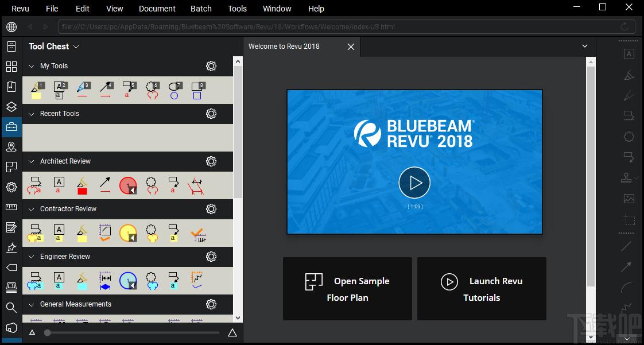Click Open Sample Floor Plan button
The image size is (644, 345).
tap(347, 289)
